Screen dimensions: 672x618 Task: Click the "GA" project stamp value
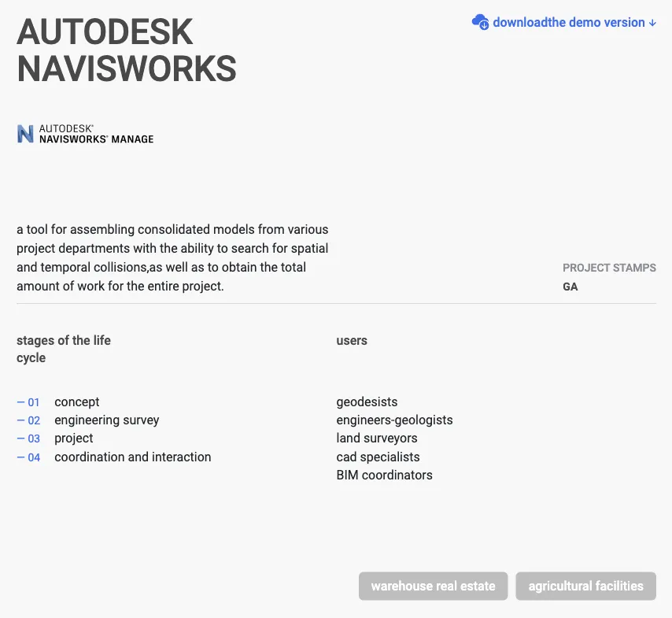(570, 287)
